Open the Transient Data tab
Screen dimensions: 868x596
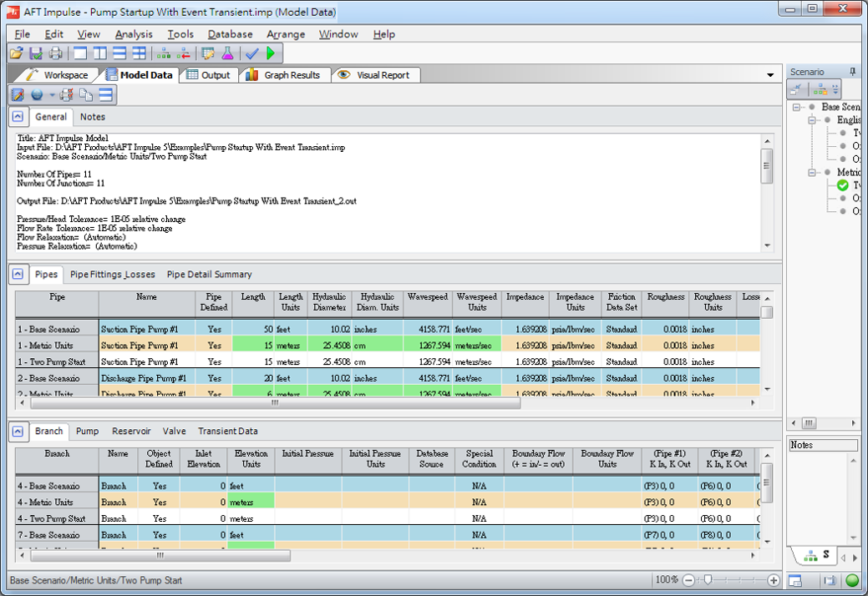pos(228,432)
